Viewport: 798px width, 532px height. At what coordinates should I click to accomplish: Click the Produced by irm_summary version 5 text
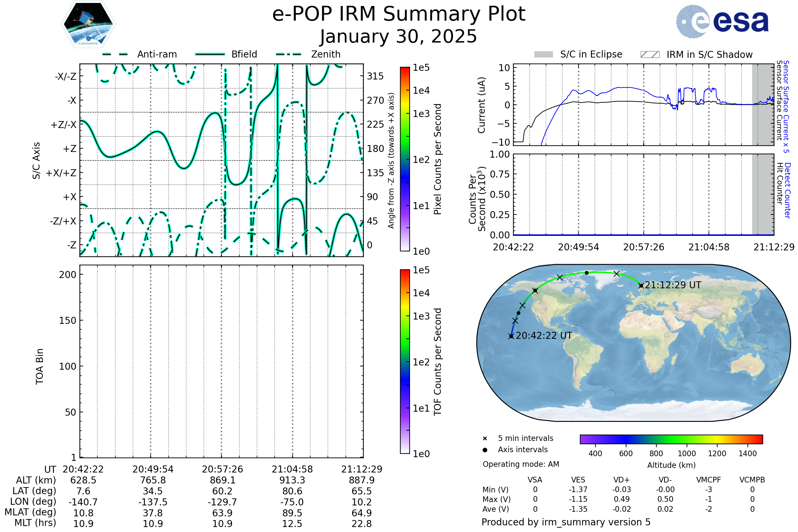coord(566,522)
